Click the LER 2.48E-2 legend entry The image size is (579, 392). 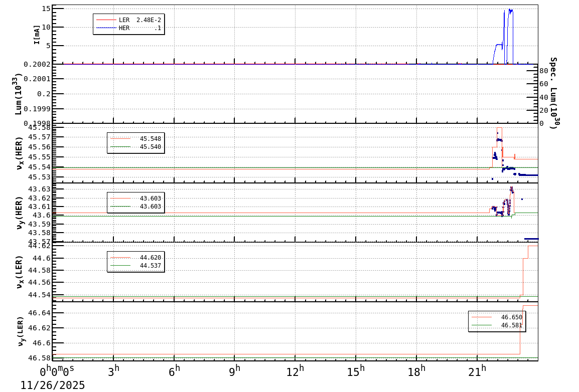139,20
